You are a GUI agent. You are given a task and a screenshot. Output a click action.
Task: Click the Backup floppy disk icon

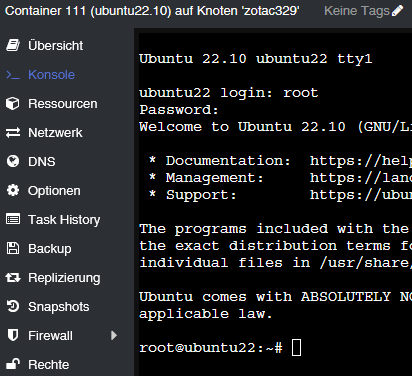coord(13,249)
